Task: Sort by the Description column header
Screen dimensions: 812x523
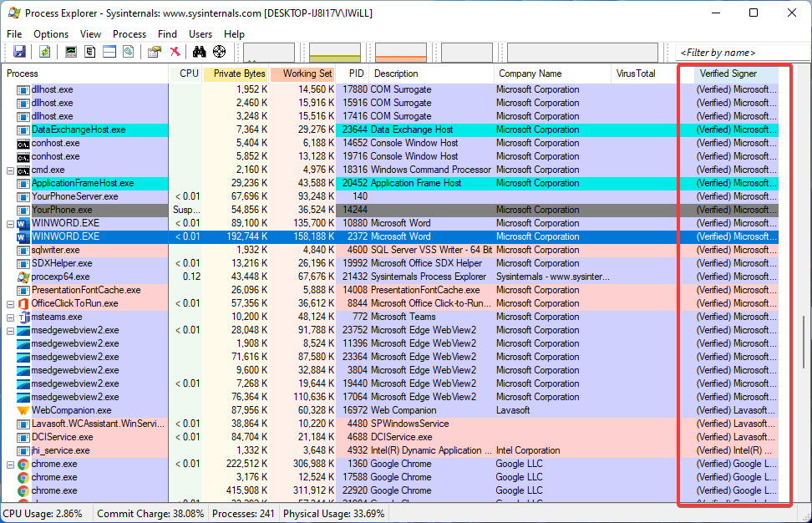Action: [431, 74]
